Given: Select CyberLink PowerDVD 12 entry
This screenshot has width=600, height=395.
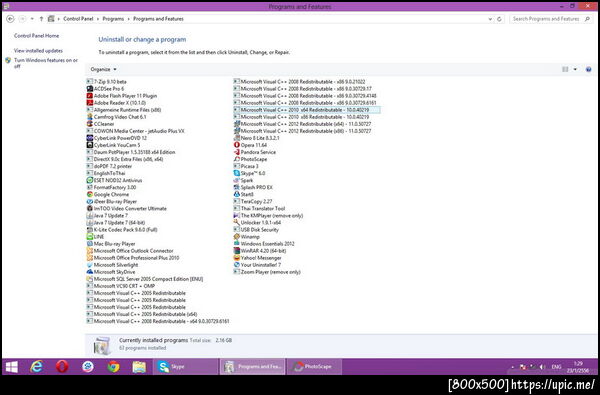Looking at the screenshot, I should [117, 138].
